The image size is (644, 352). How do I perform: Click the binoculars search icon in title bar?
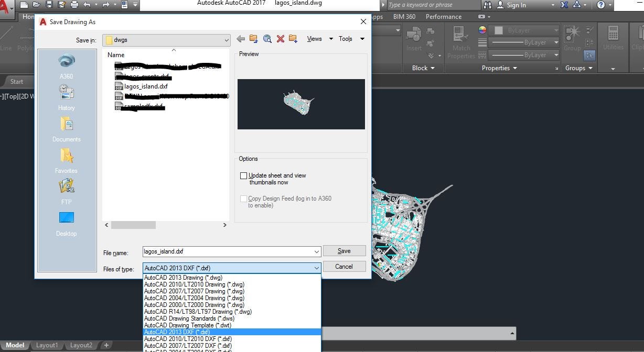click(488, 5)
